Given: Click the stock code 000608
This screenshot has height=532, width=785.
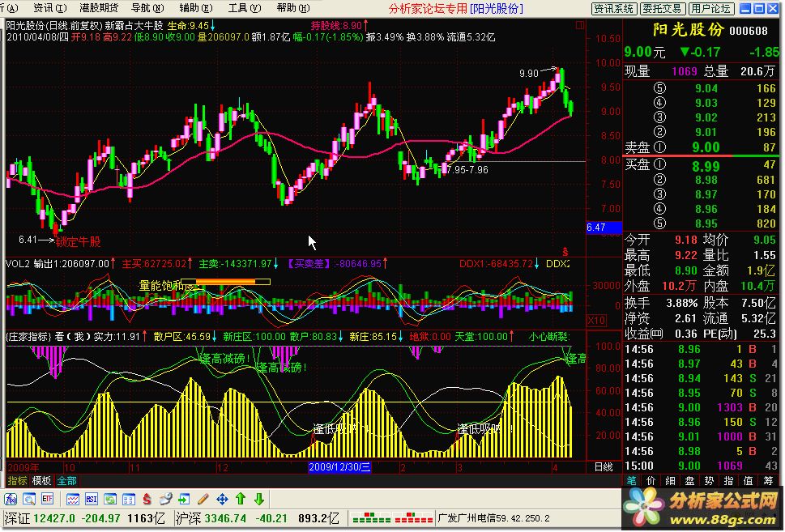Looking at the screenshot, I should pos(749,31).
